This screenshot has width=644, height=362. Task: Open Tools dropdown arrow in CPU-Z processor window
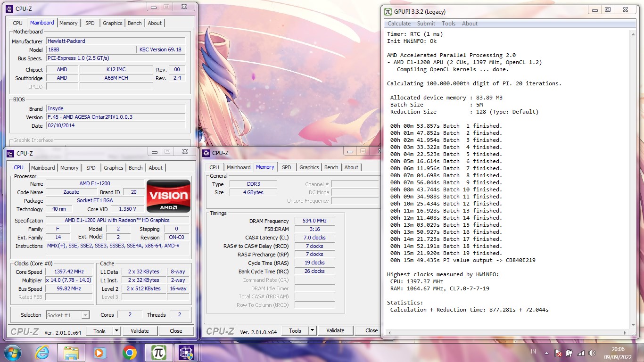tap(116, 331)
